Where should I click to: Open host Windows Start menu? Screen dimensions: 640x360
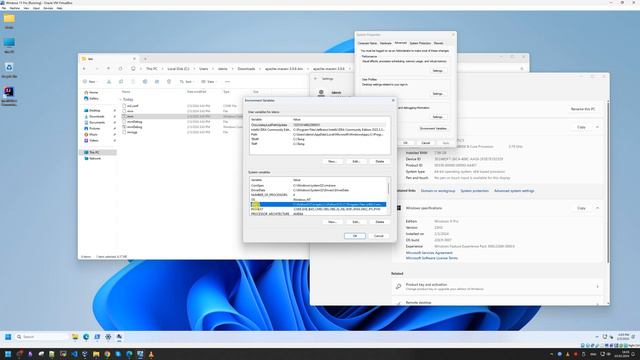tap(8, 354)
